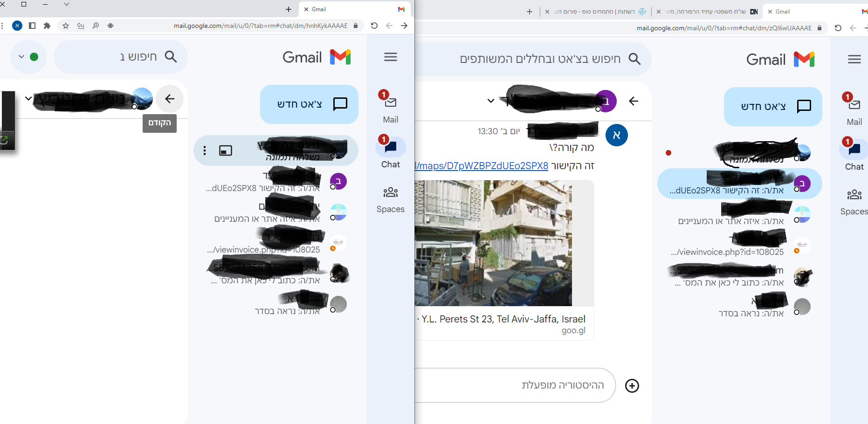This screenshot has width=868, height=424.
Task: Open status dropdown with green dot
Action: (x=28, y=57)
